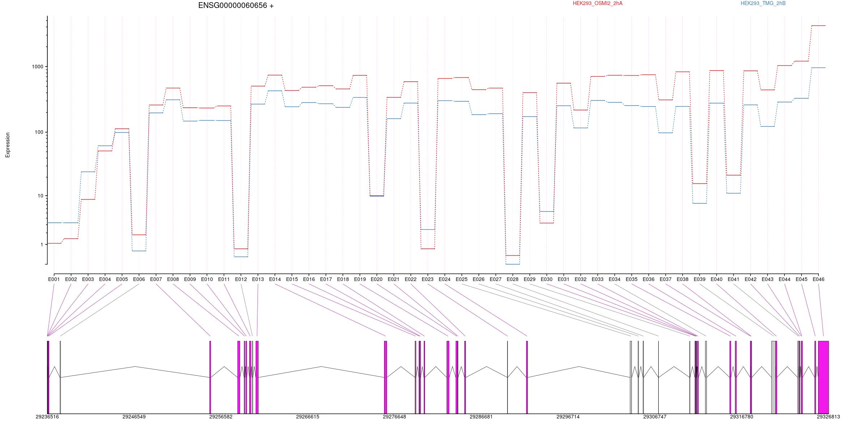The width and height of the screenshot is (868, 434).
Task: Click exon label E018
Action: 343,279
